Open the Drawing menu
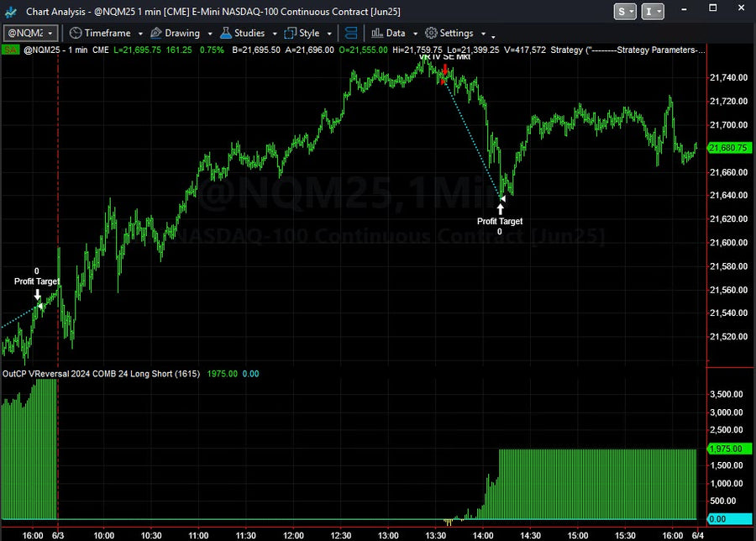The image size is (756, 541). point(182,34)
